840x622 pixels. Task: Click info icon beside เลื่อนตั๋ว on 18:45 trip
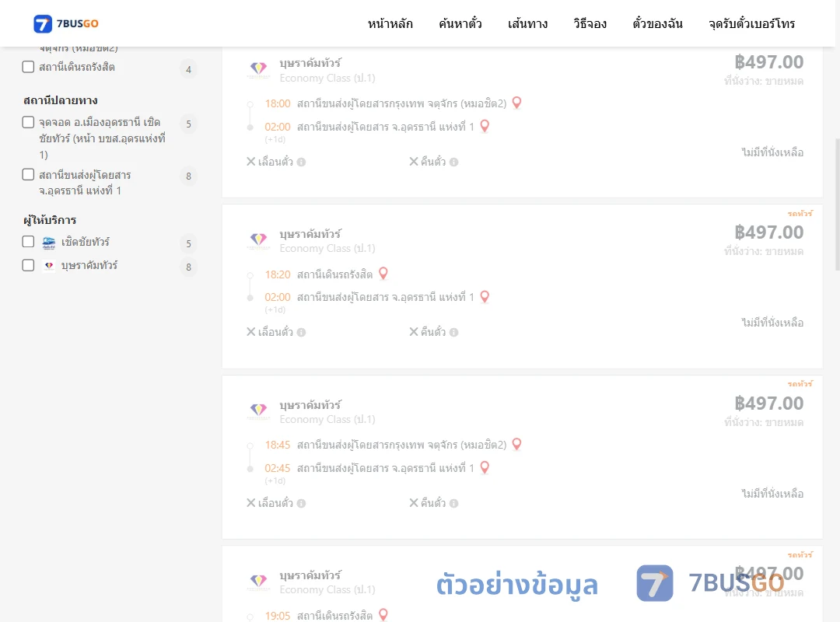[x=302, y=503]
